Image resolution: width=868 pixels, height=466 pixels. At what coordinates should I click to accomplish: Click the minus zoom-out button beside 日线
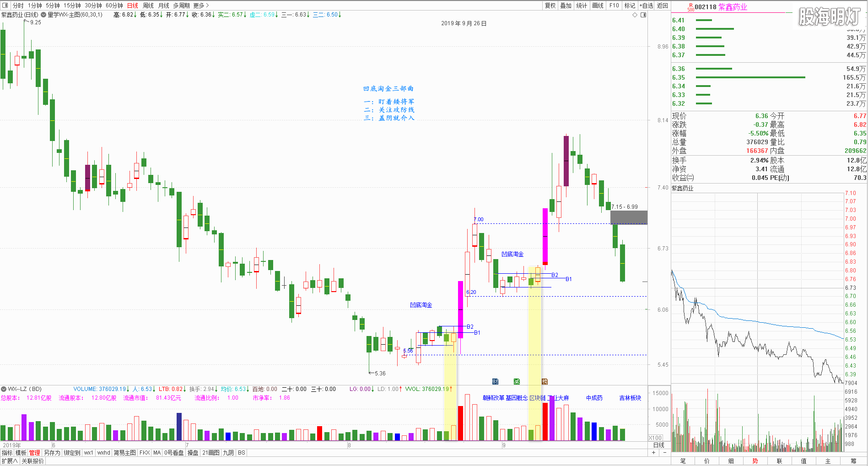(665, 452)
